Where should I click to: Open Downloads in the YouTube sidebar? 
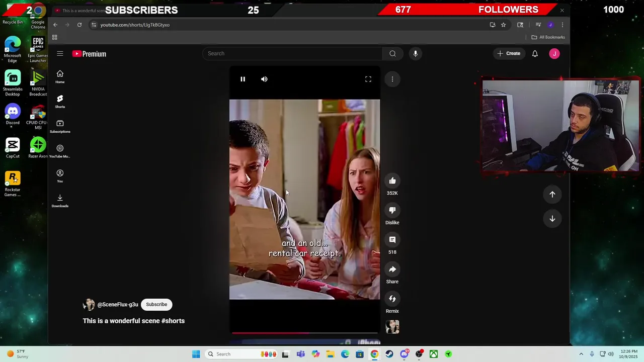(x=60, y=200)
